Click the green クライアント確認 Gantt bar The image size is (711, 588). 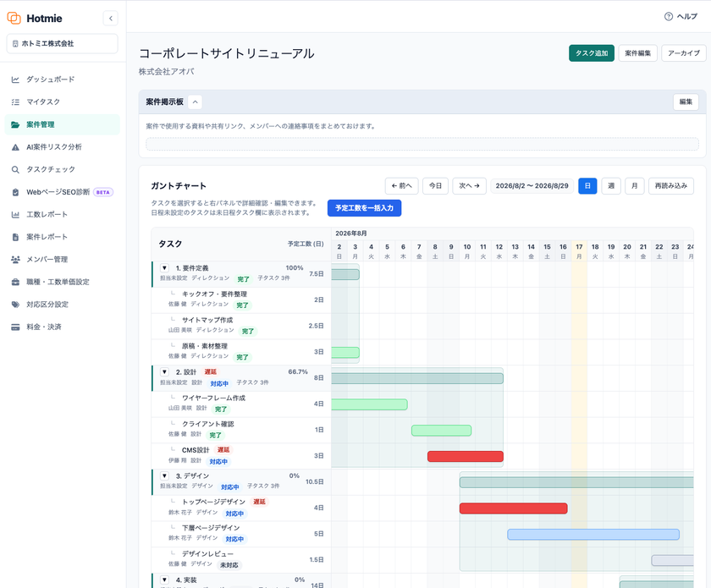[x=441, y=431]
